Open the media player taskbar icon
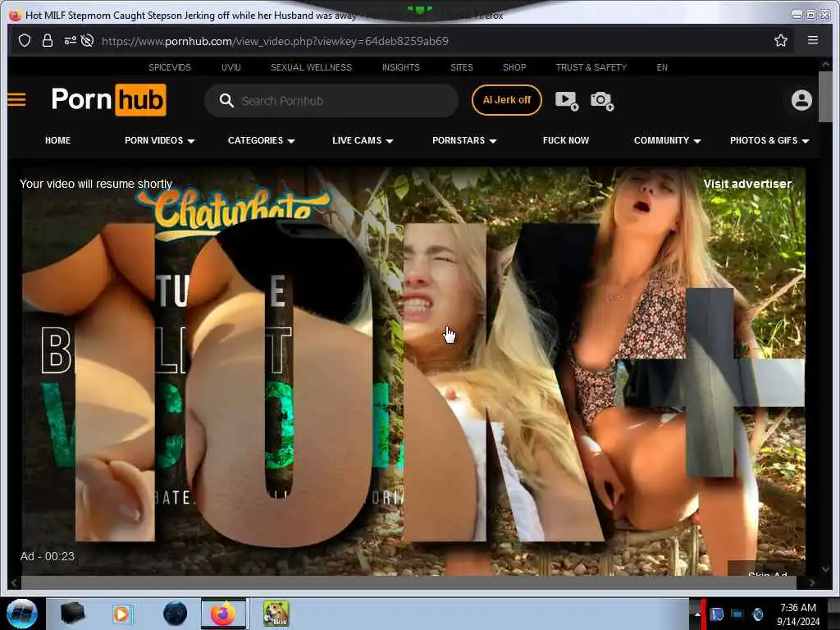 tap(121, 614)
